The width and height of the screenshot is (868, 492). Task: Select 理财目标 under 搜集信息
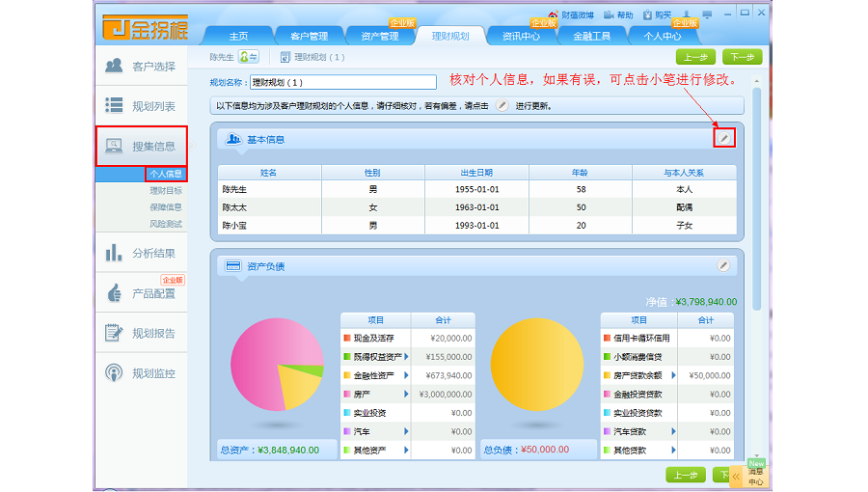pyautogui.click(x=165, y=191)
